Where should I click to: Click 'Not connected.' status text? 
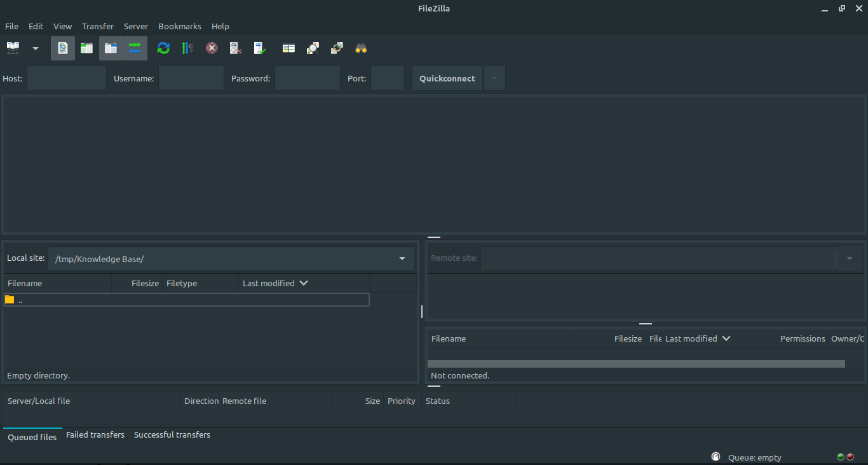tap(460, 375)
